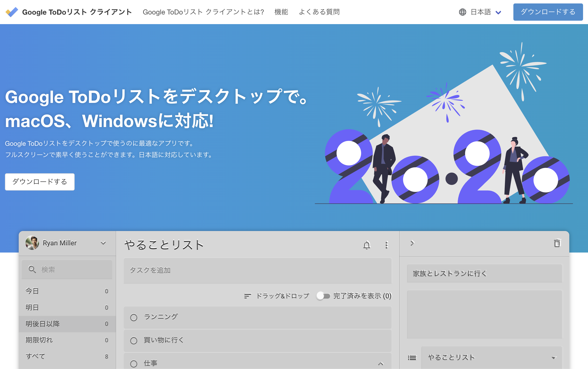Click the やることリスト main heading
Screen dimensions: 588x369
click(x=164, y=245)
